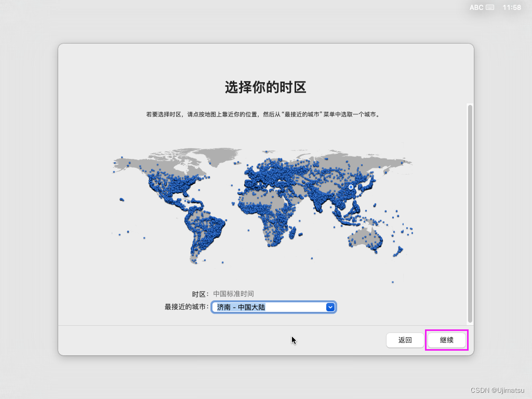
Task: Click the 最接近的城市 label
Action: 186,307
